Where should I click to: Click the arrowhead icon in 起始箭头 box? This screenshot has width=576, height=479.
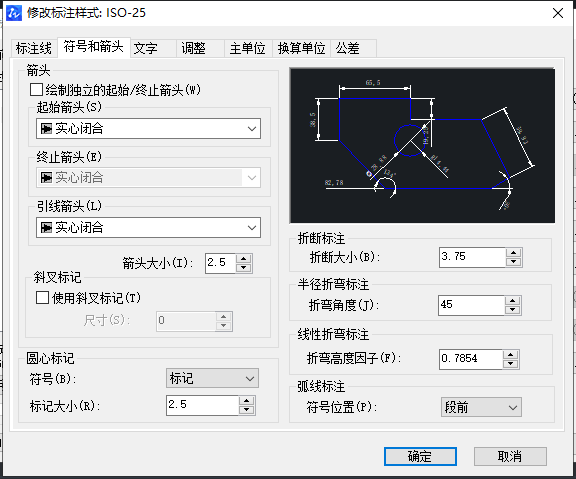(x=46, y=129)
